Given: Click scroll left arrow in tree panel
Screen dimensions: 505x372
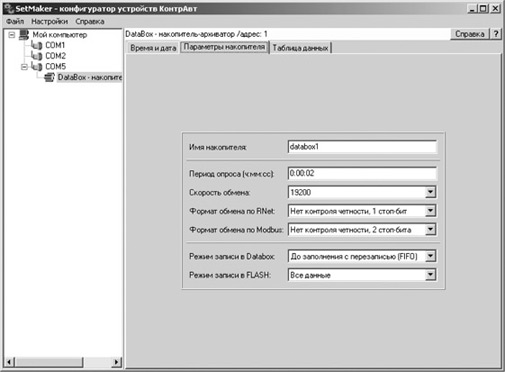Looking at the screenshot, I should [x=9, y=362].
